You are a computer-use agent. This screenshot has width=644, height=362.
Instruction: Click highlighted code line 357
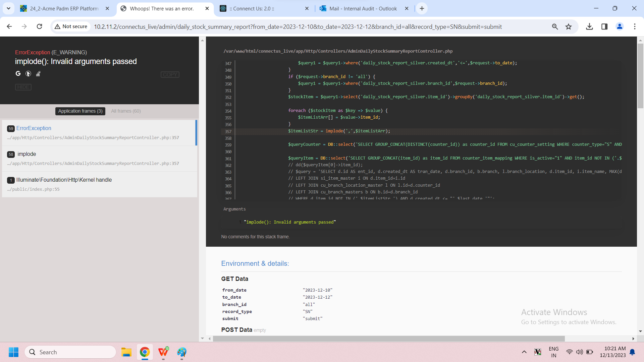[x=421, y=131]
